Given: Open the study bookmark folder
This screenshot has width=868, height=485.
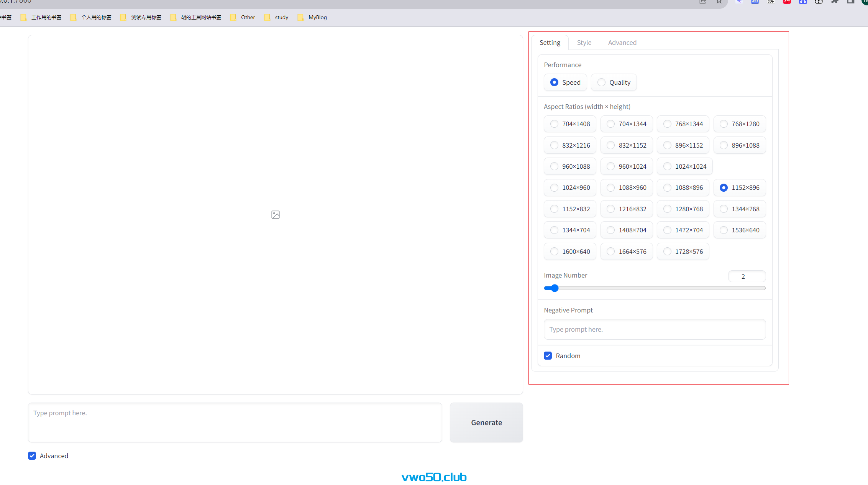Looking at the screenshot, I should (x=276, y=17).
